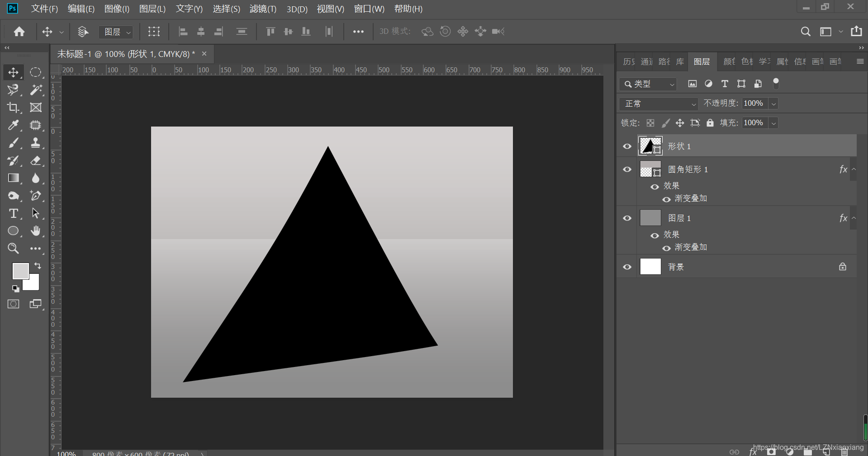The image size is (868, 456).
Task: Select the Elliptical Marquee tool
Action: [x=35, y=72]
